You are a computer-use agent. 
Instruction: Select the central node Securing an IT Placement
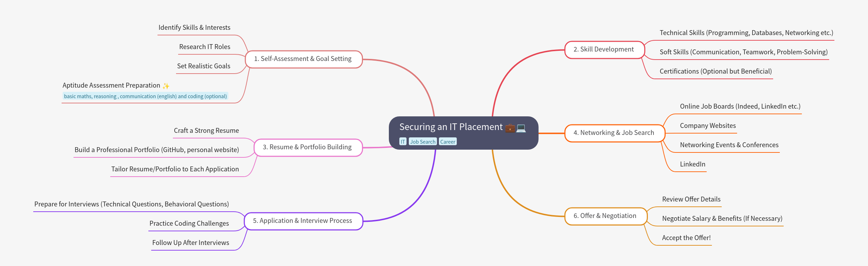tap(463, 133)
